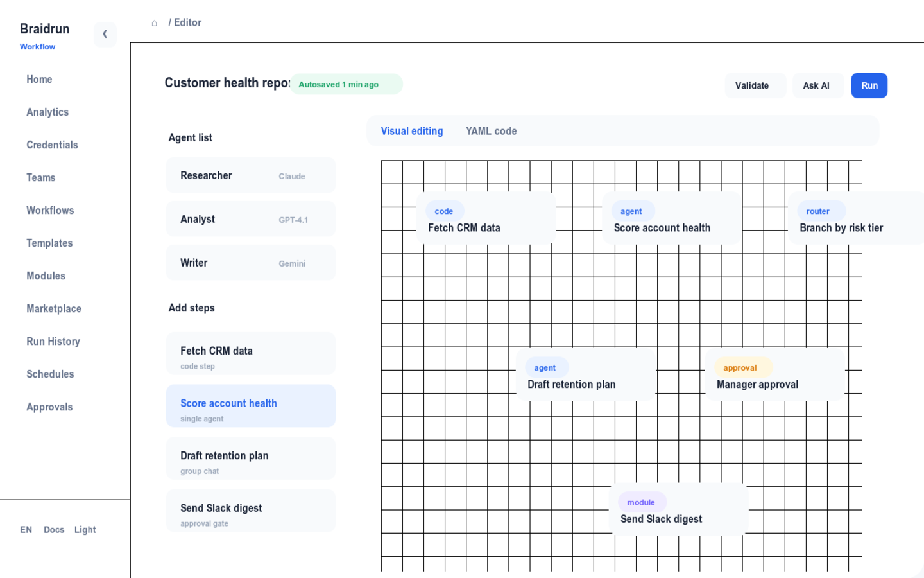Image resolution: width=924 pixels, height=578 pixels.
Task: Select the Researcher agent using Claude
Action: (251, 175)
